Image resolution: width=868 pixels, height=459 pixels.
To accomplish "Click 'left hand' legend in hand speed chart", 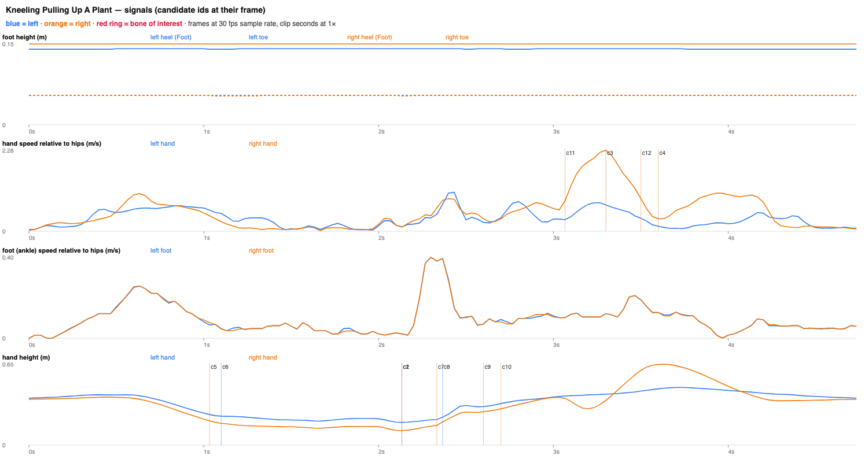I will click(163, 144).
